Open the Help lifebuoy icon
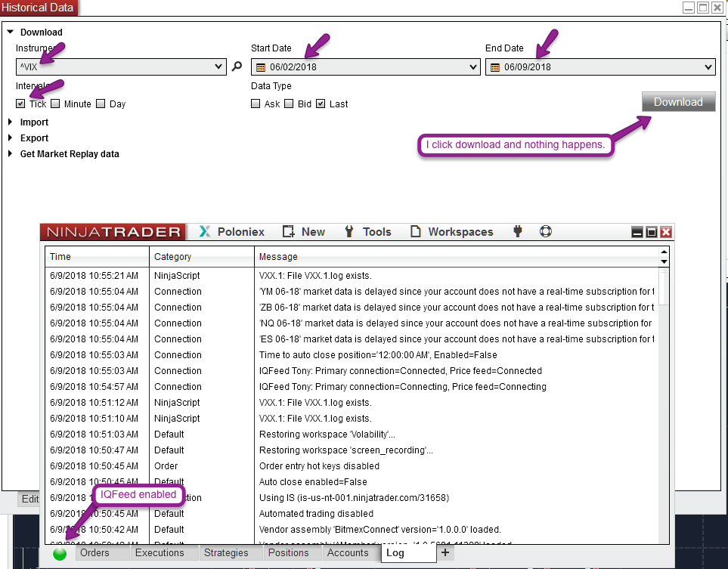Image resolution: width=728 pixels, height=569 pixels. coord(546,230)
